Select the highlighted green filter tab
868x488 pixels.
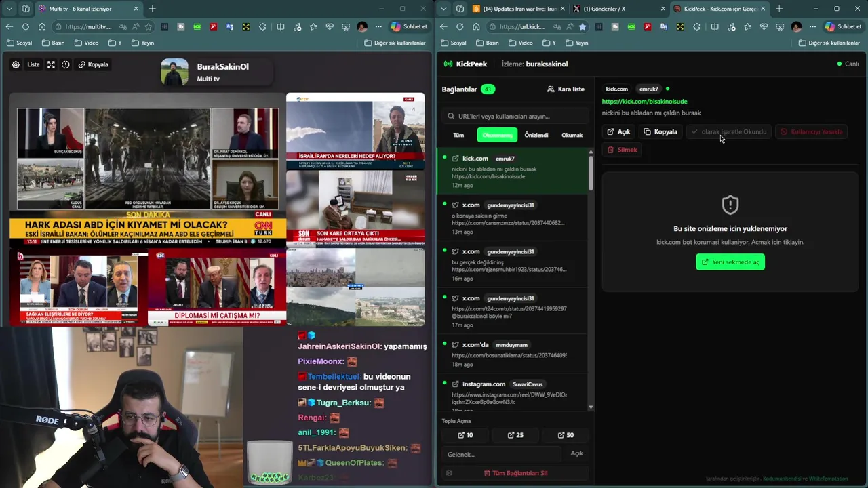497,135
